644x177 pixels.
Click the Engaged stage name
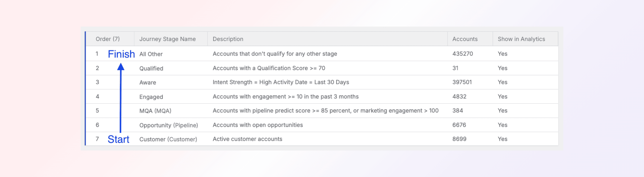151,97
